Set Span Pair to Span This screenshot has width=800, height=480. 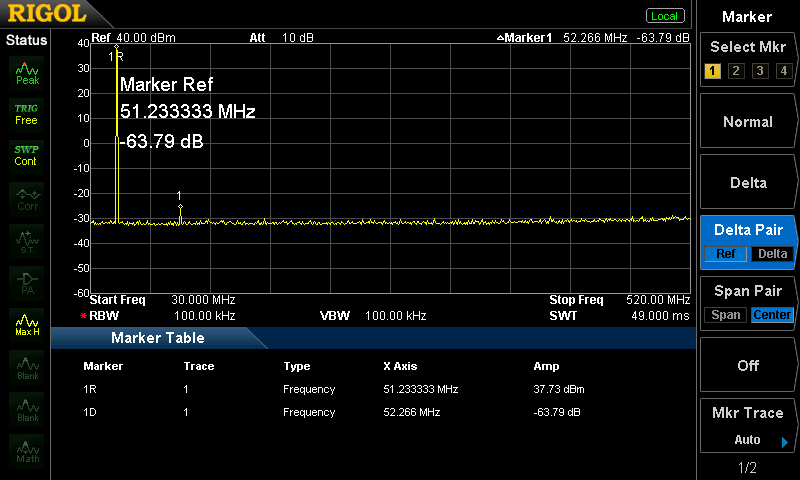point(724,315)
